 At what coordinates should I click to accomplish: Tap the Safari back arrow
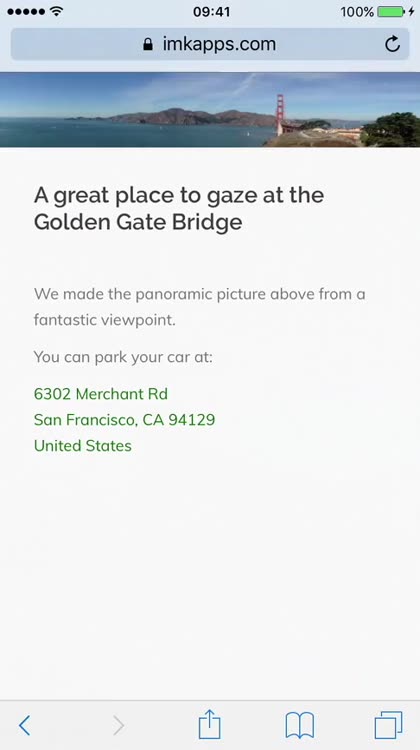pyautogui.click(x=24, y=725)
